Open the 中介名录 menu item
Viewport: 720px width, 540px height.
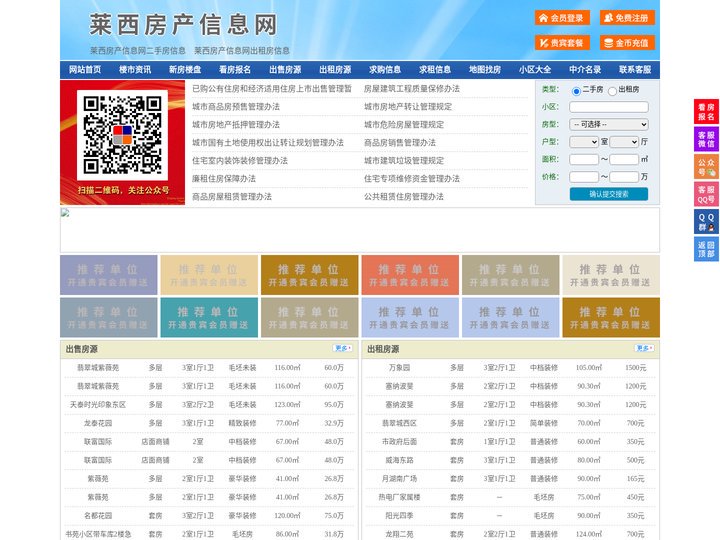click(585, 70)
